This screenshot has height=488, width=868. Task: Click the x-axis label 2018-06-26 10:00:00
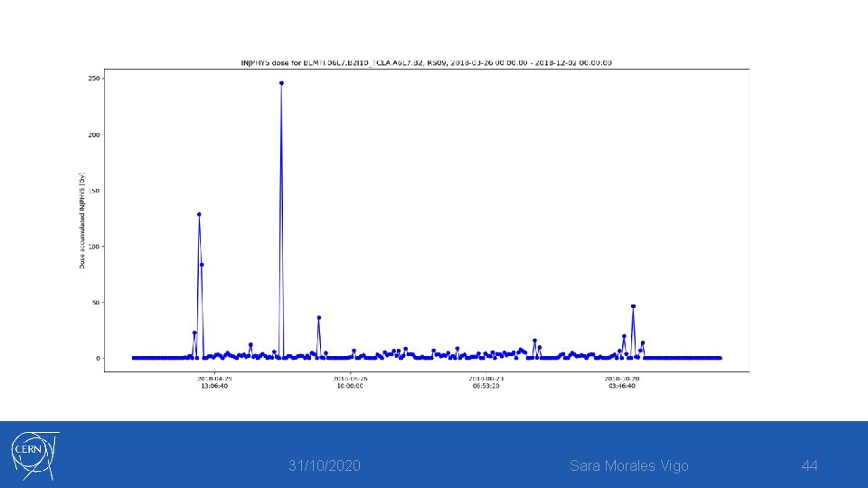pyautogui.click(x=350, y=382)
